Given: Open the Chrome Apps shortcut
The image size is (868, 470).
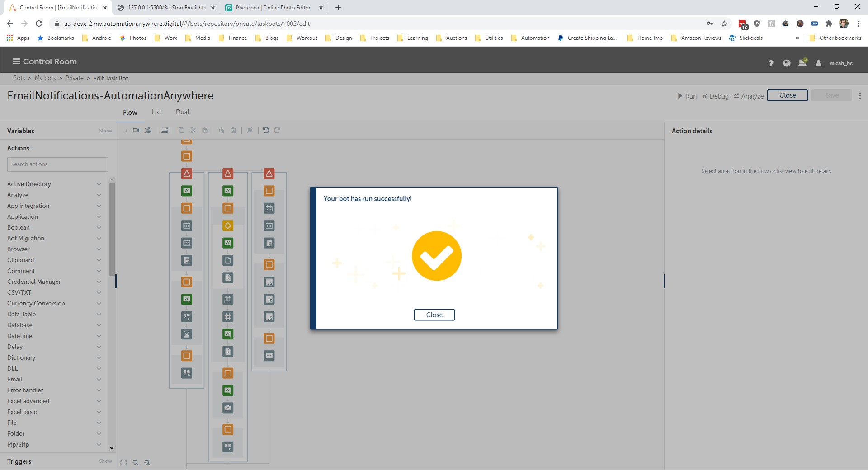Looking at the screenshot, I should point(18,38).
